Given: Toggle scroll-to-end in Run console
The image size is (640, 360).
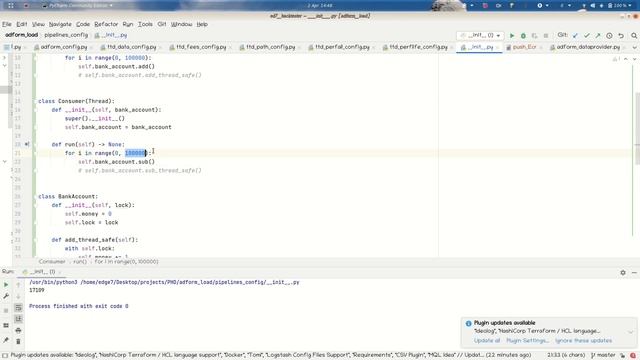Looking at the screenshot, I should coord(18,319).
